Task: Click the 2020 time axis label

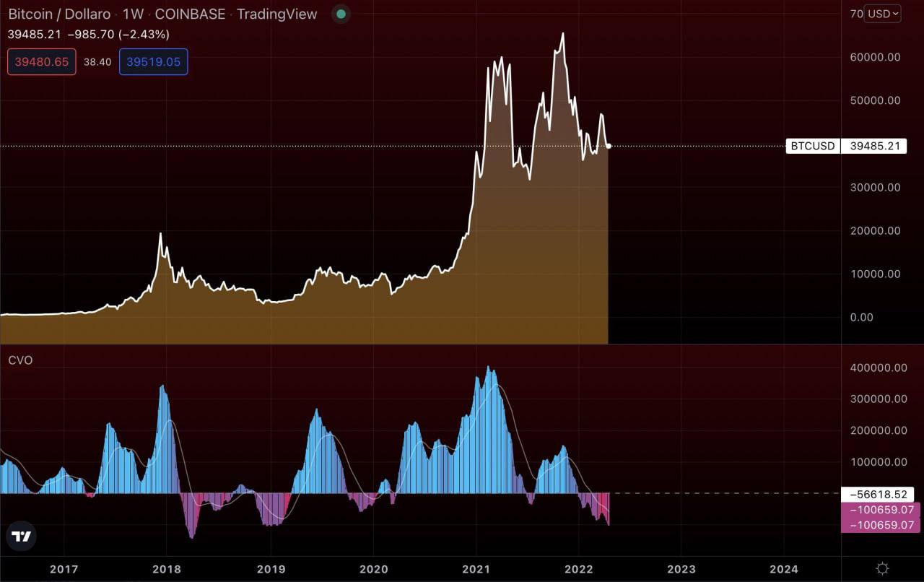Action: tap(374, 569)
